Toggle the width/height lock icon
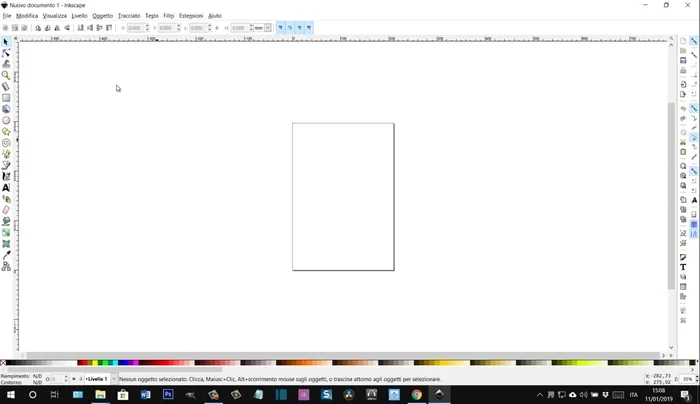The width and height of the screenshot is (700, 404). (x=217, y=28)
